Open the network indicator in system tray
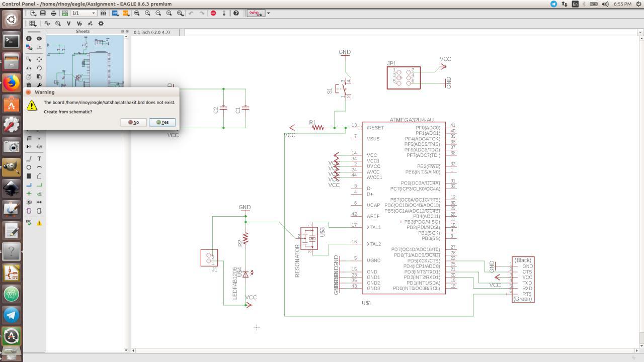 [x=565, y=4]
